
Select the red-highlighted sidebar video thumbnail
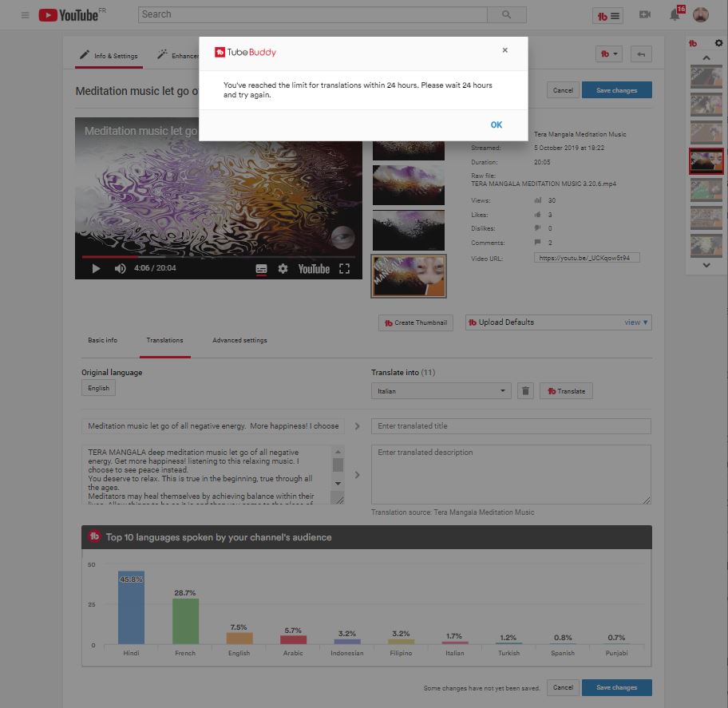(x=706, y=161)
